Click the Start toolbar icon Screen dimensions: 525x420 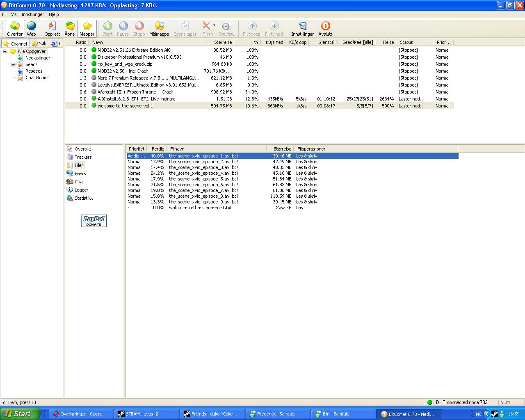[x=107, y=29]
